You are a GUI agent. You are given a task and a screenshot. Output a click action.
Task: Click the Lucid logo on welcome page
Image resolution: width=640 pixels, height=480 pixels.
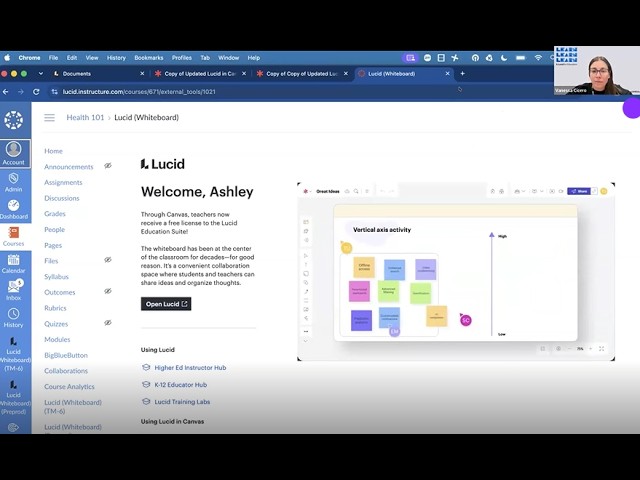click(x=162, y=164)
